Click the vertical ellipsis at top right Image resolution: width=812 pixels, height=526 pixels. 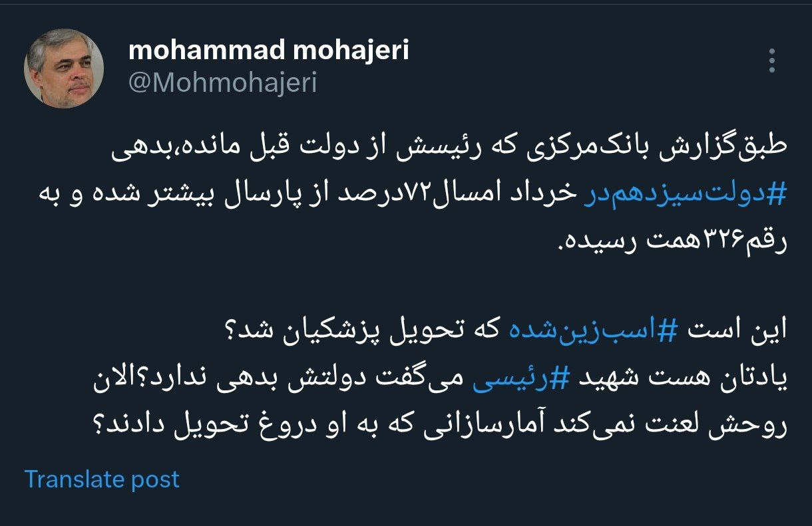(x=773, y=60)
